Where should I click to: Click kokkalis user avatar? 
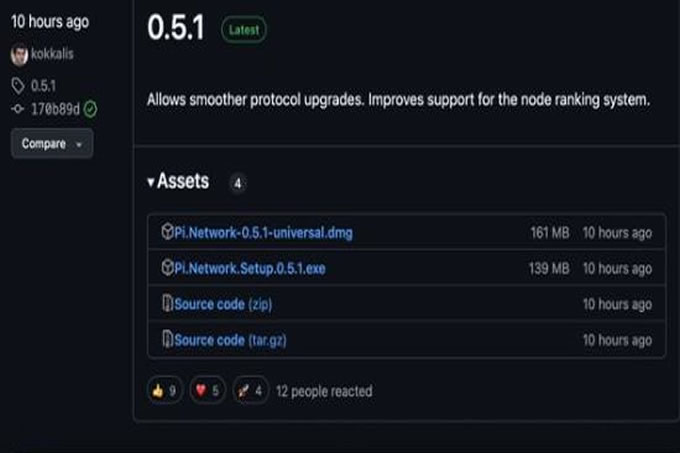point(19,55)
